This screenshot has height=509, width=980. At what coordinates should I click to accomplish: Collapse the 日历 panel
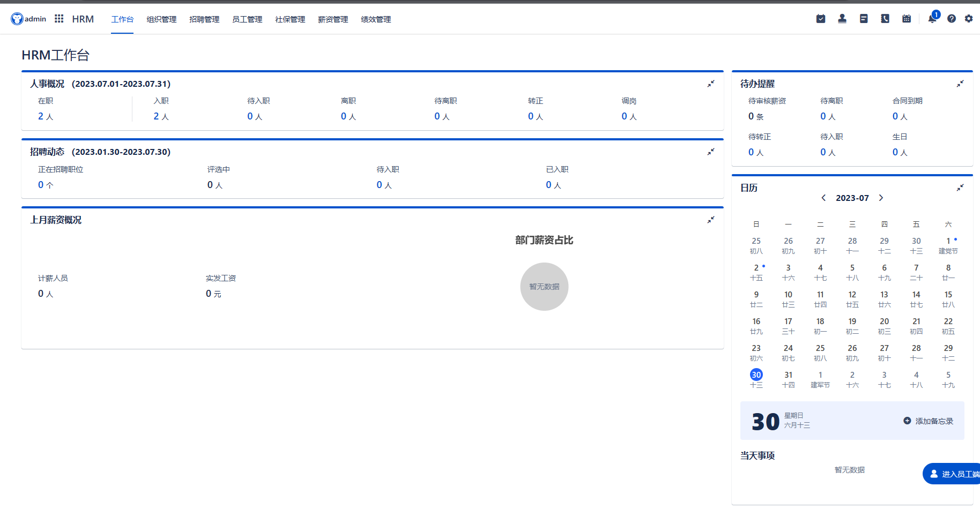coord(960,188)
